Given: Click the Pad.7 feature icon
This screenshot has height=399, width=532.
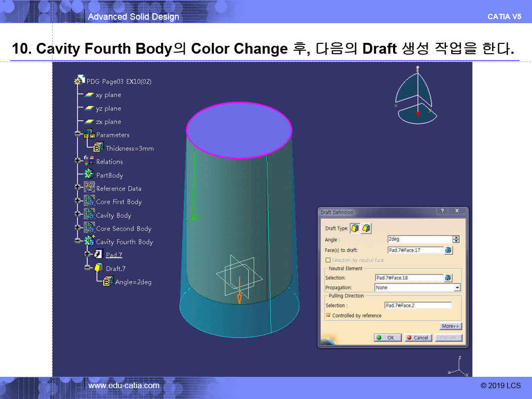Looking at the screenshot, I should pyautogui.click(x=99, y=255).
